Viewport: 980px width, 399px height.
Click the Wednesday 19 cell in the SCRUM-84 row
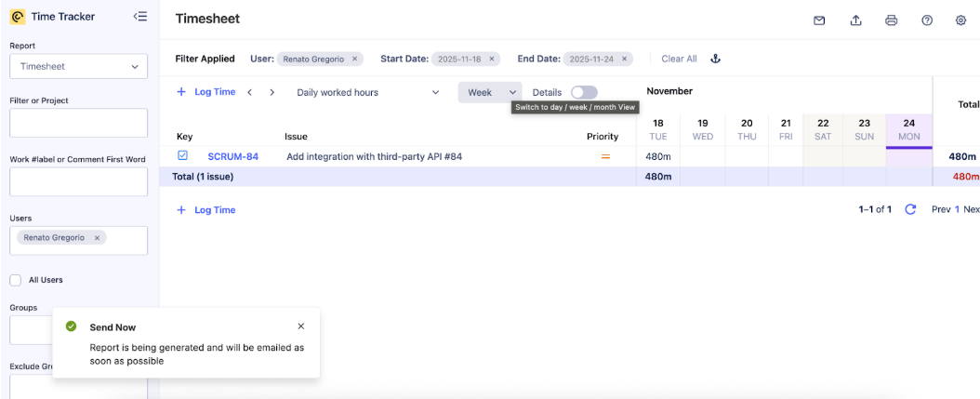[703, 156]
